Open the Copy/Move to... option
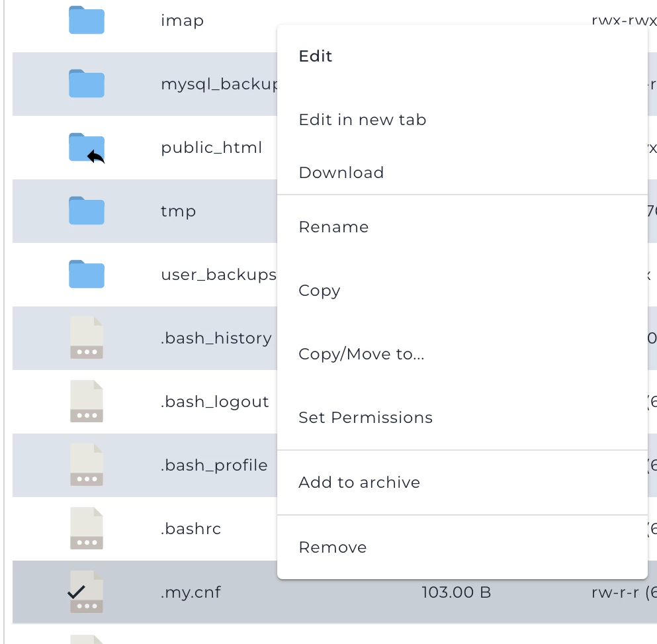Image resolution: width=657 pixels, height=644 pixels. [361, 354]
